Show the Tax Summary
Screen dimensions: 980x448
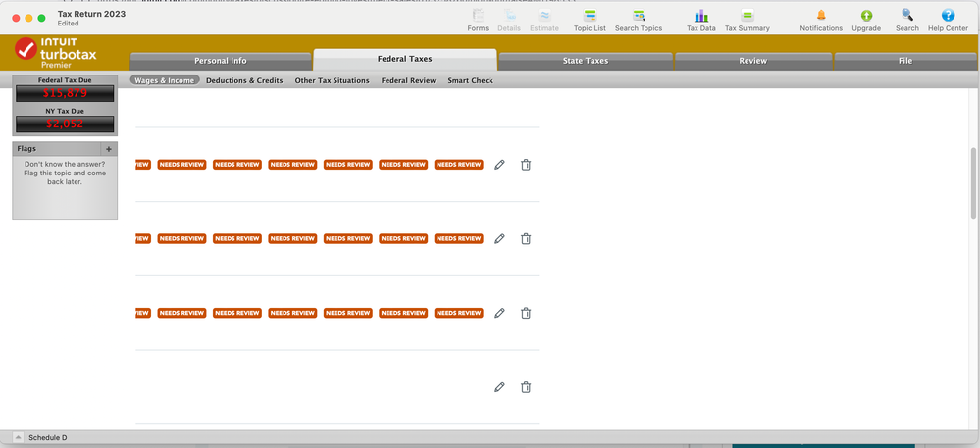point(747,20)
